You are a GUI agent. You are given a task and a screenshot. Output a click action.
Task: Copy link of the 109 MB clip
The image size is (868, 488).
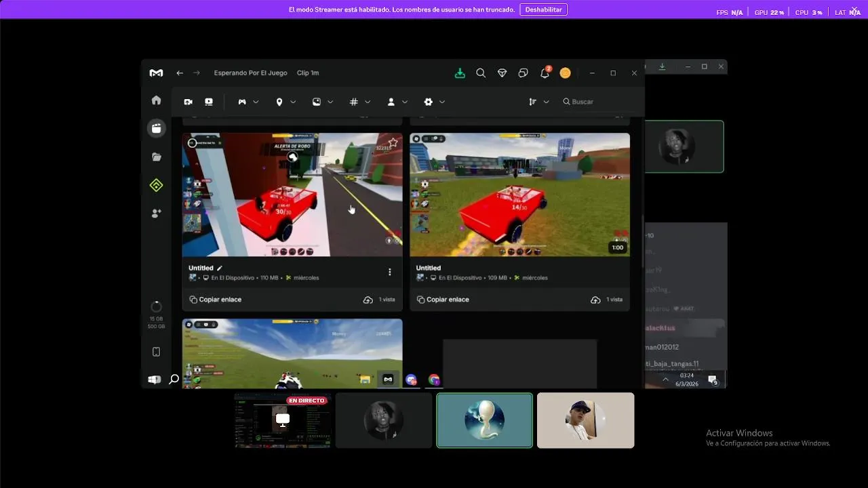443,300
